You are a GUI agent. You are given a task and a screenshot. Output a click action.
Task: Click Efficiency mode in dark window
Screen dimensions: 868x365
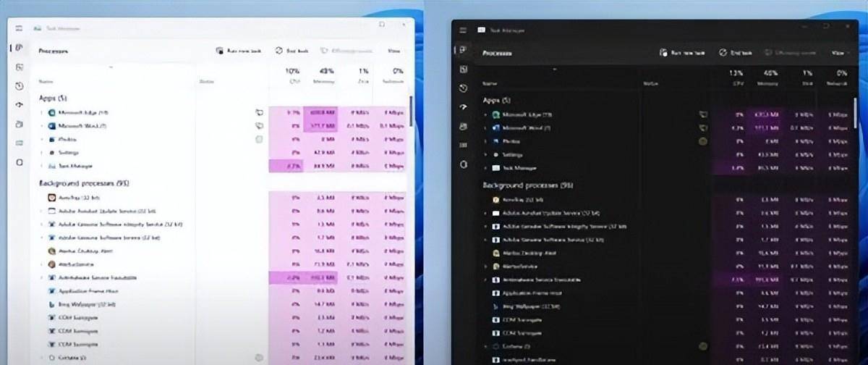[x=791, y=53]
